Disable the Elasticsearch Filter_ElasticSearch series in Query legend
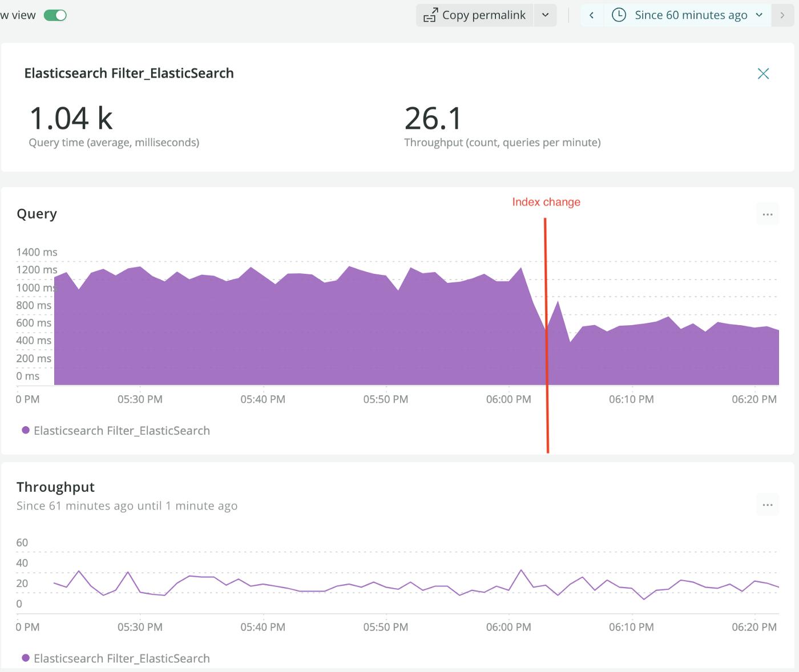 [x=121, y=430]
